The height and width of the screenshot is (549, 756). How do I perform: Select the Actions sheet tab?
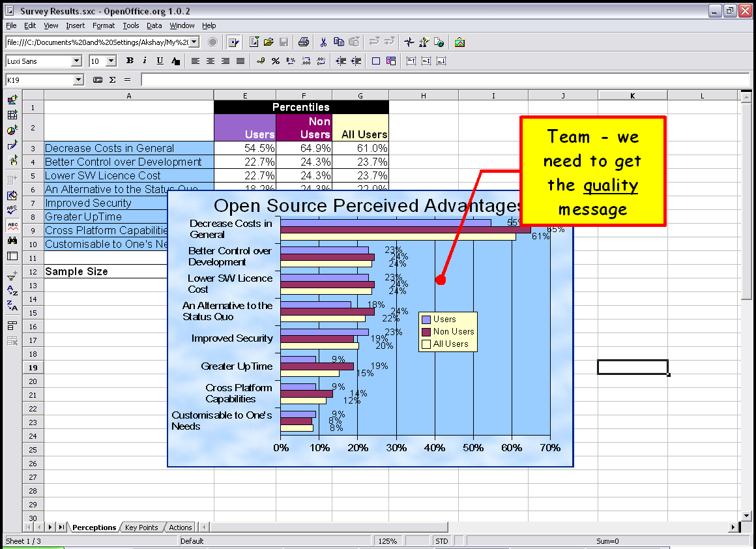click(x=181, y=527)
